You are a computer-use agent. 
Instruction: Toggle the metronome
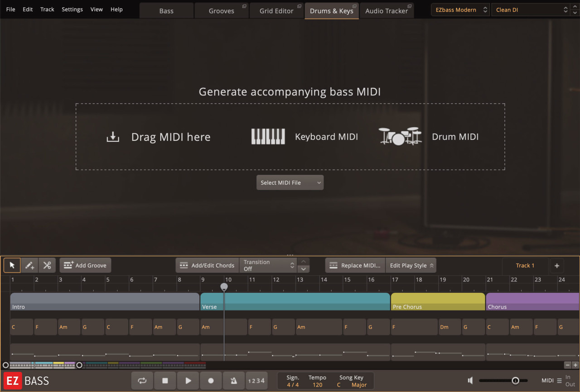[x=234, y=381]
